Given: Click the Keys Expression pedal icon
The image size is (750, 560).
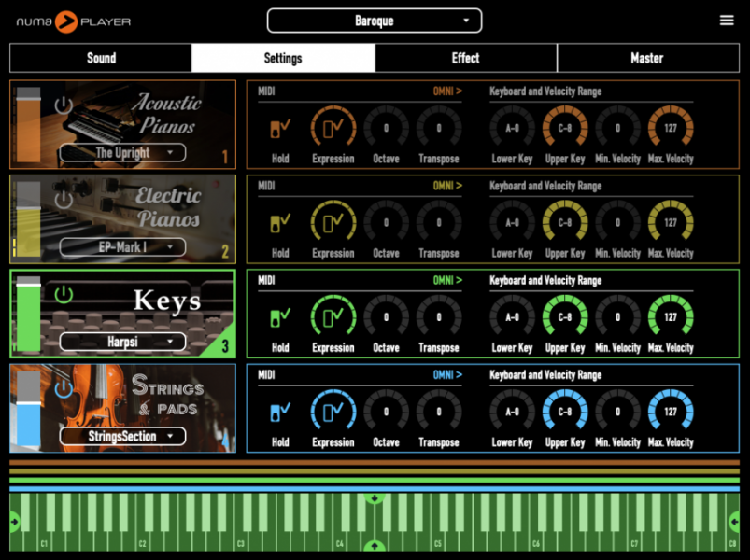Looking at the screenshot, I should click(x=333, y=315).
